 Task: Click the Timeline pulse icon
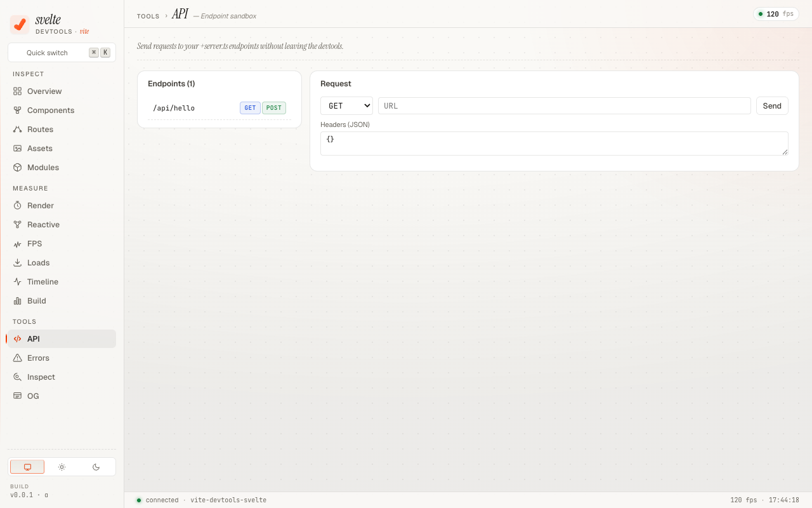(18, 282)
